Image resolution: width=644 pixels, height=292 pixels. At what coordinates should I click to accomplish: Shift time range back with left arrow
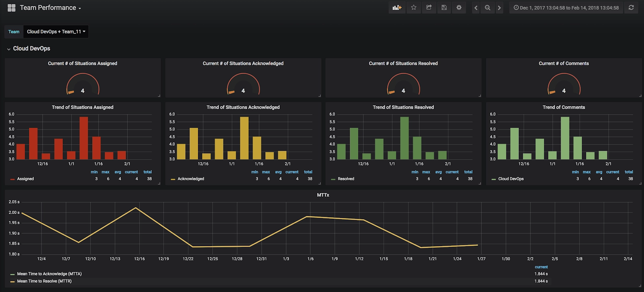(x=476, y=8)
